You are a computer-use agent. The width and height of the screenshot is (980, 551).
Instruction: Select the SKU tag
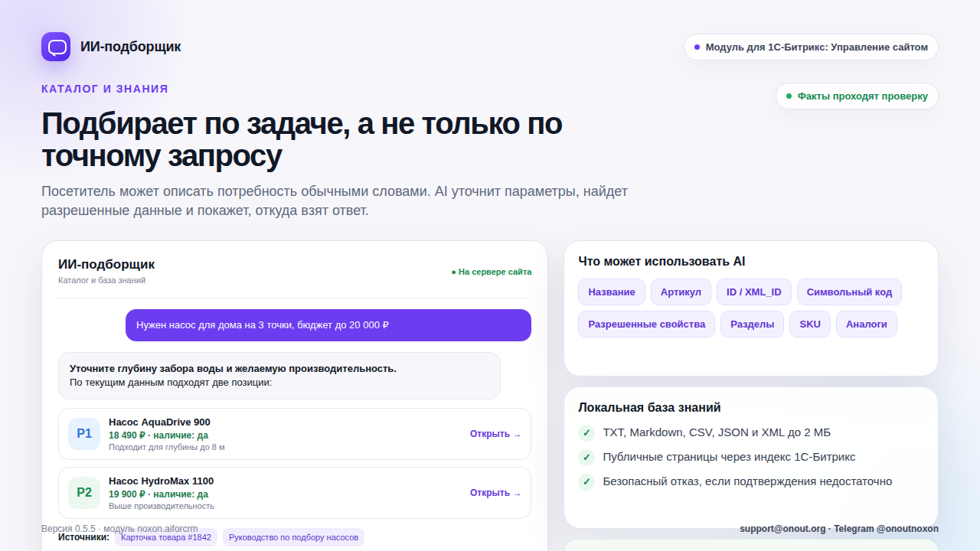click(810, 324)
